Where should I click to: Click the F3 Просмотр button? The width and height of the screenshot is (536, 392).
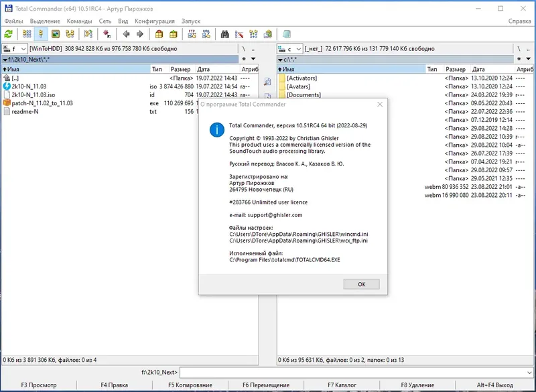pos(39,385)
